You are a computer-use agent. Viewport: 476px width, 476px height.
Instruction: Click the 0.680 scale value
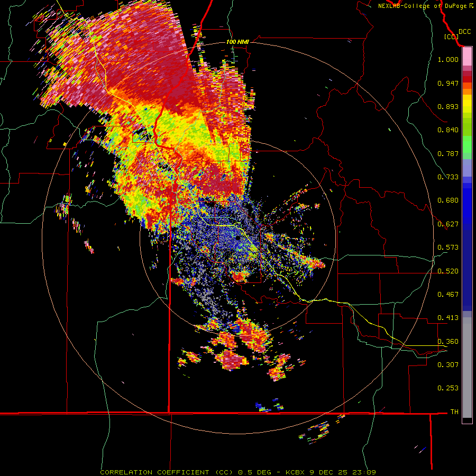448,200
